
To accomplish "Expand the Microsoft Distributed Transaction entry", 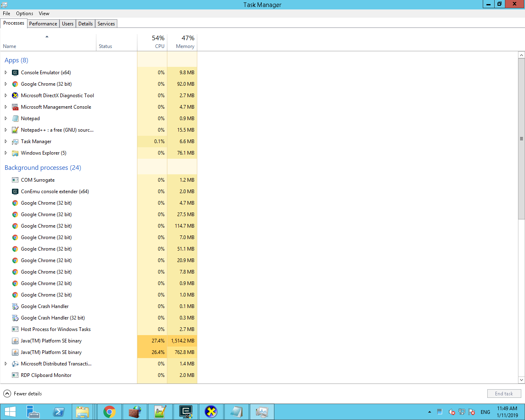I will coord(6,364).
